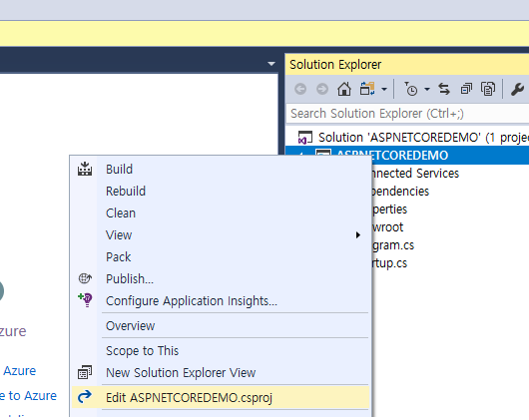529x420 pixels.
Task: Focus the Search Solution Explorer field
Action: click(x=407, y=114)
